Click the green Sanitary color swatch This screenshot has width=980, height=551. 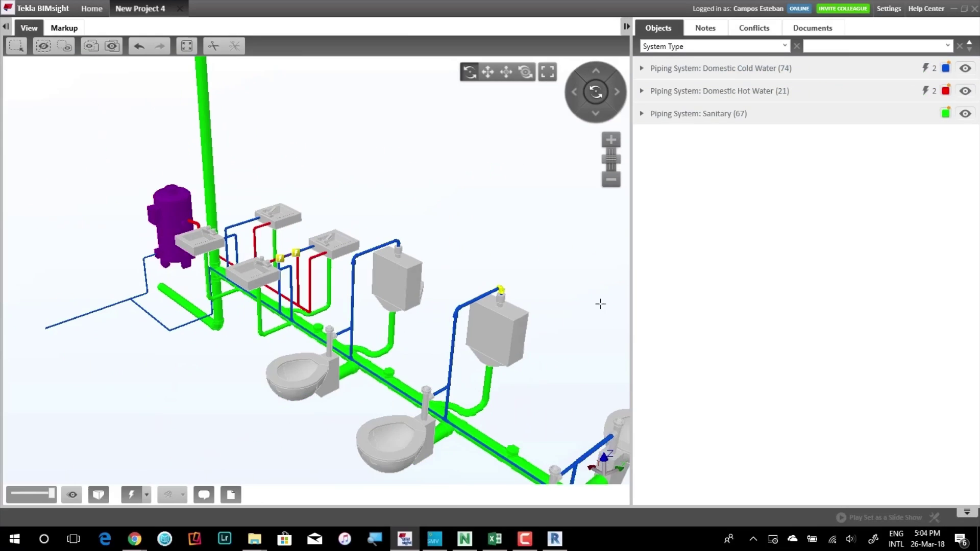945,113
